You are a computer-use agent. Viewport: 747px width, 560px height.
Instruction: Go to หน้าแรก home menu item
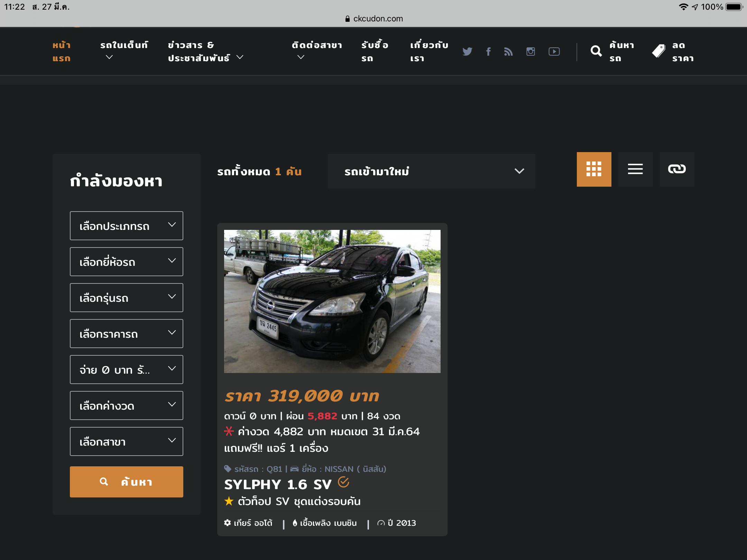[62, 52]
